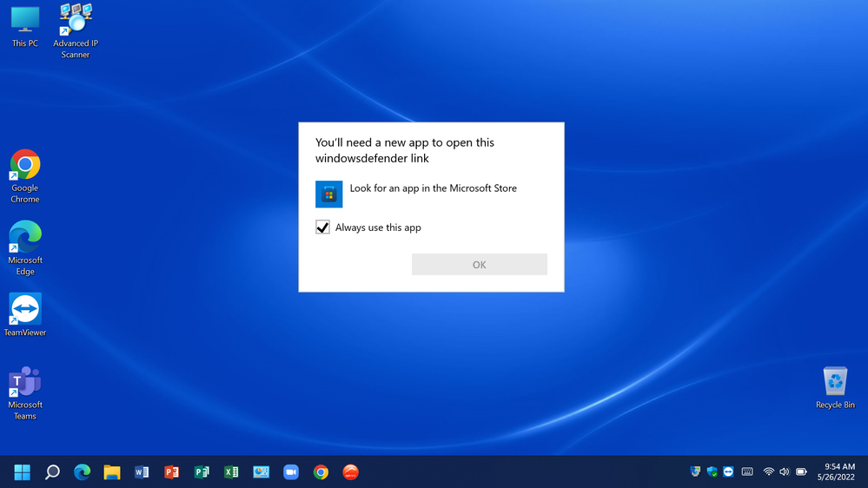Open File Explorer from the taskbar
This screenshot has height=488, width=868.
point(112,472)
